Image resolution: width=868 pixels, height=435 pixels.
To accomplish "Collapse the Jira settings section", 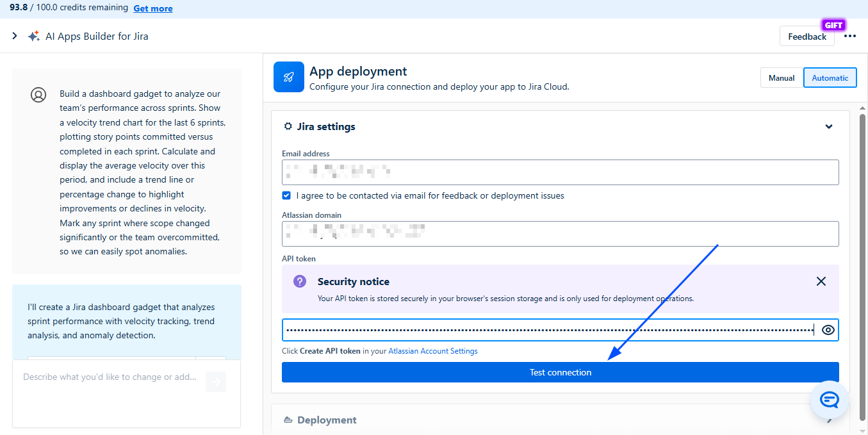I will (829, 127).
